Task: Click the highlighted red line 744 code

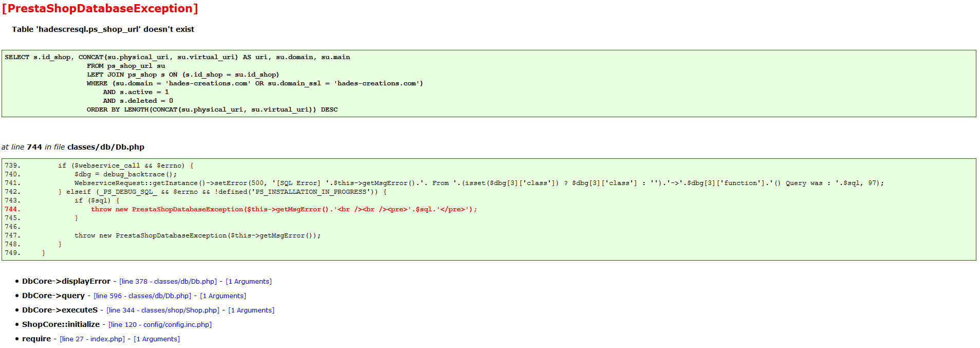Action: [284, 209]
